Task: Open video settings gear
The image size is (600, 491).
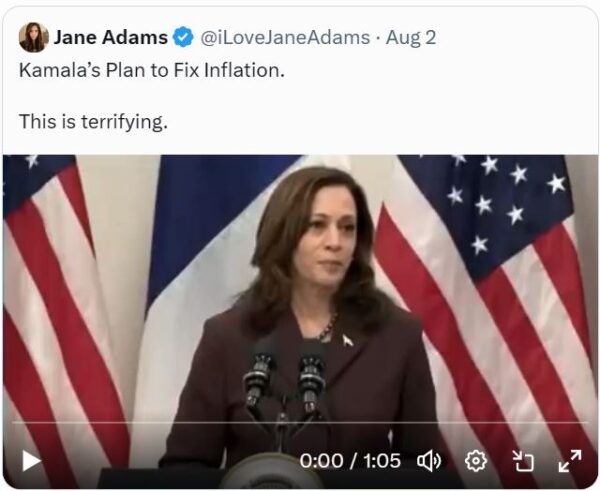Action: 476,461
